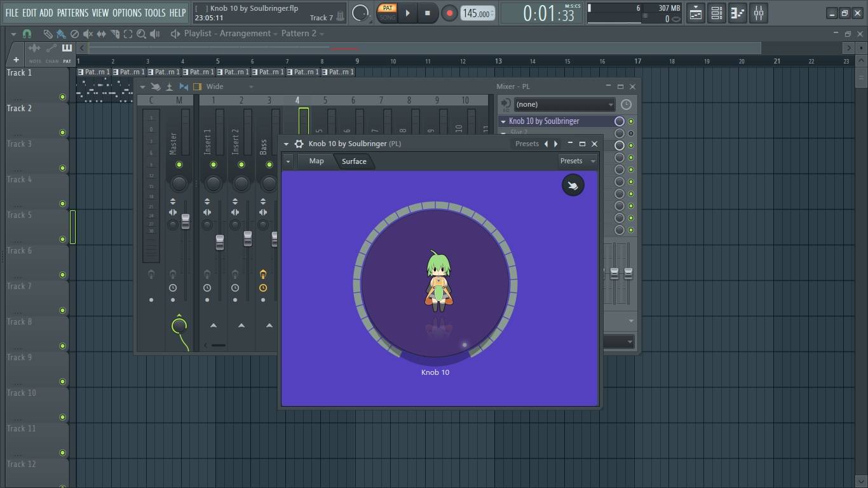Start playback with the play button
Image resolution: width=868 pixels, height=488 pixels.
[x=407, y=13]
